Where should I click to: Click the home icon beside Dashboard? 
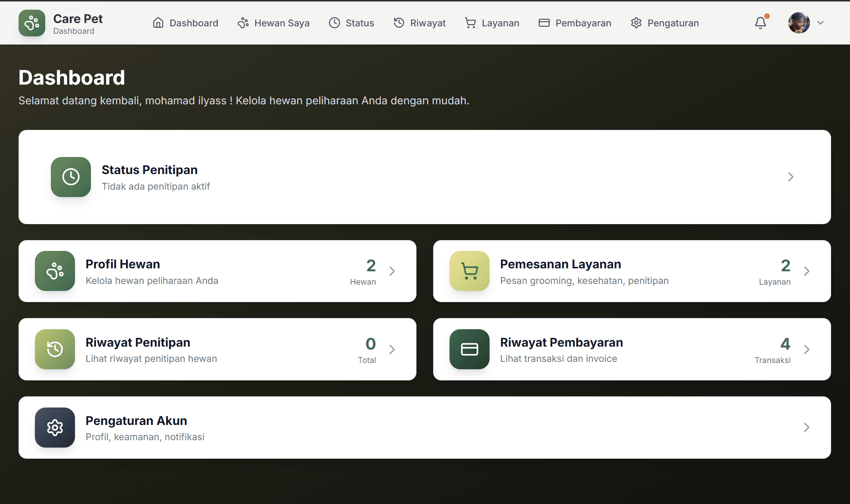158,23
